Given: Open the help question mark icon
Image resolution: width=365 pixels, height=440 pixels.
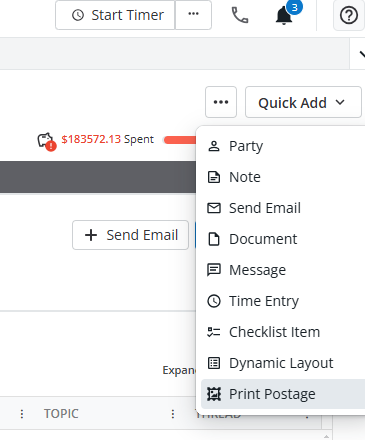Looking at the screenshot, I should (349, 15).
